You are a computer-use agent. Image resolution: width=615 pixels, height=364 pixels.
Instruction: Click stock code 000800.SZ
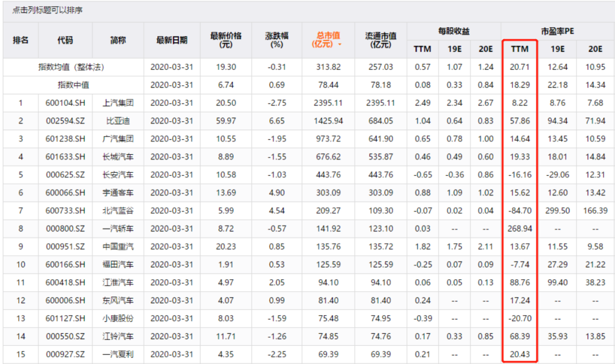pyautogui.click(x=65, y=229)
